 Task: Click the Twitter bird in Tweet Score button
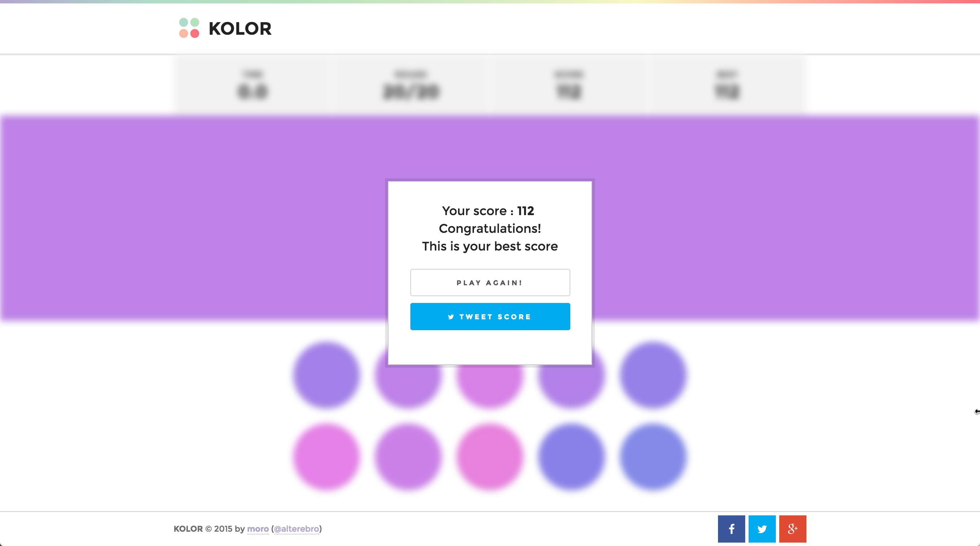click(x=451, y=317)
